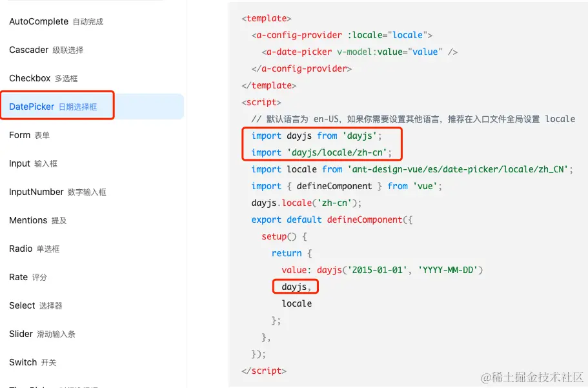
Task: Open the Cascader 级联选择 menu item
Action: tap(46, 50)
